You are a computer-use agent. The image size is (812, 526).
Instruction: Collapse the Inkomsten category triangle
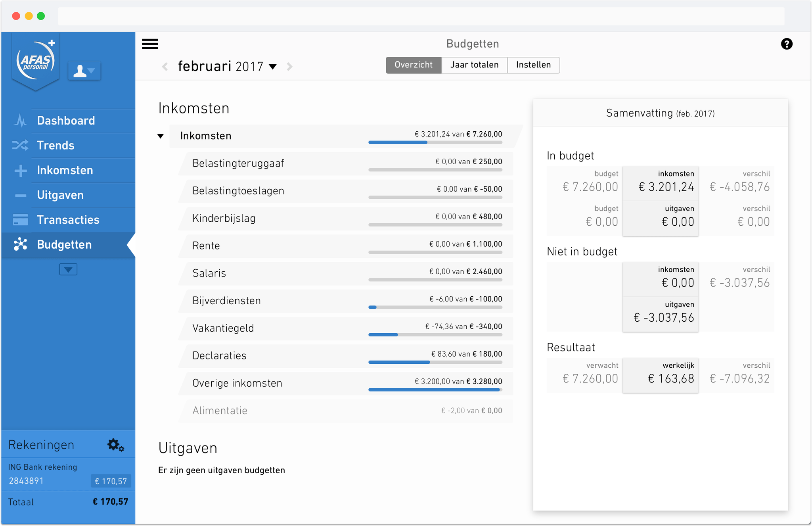click(161, 136)
